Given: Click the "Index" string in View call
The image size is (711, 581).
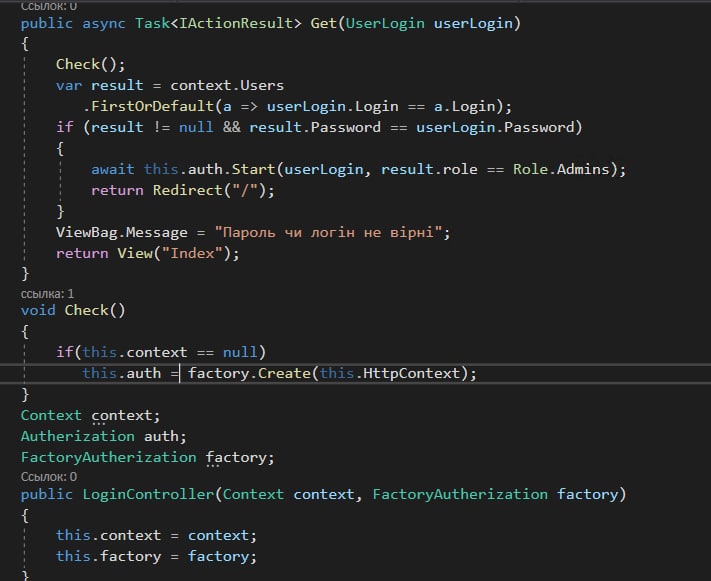Looking at the screenshot, I should (192, 253).
